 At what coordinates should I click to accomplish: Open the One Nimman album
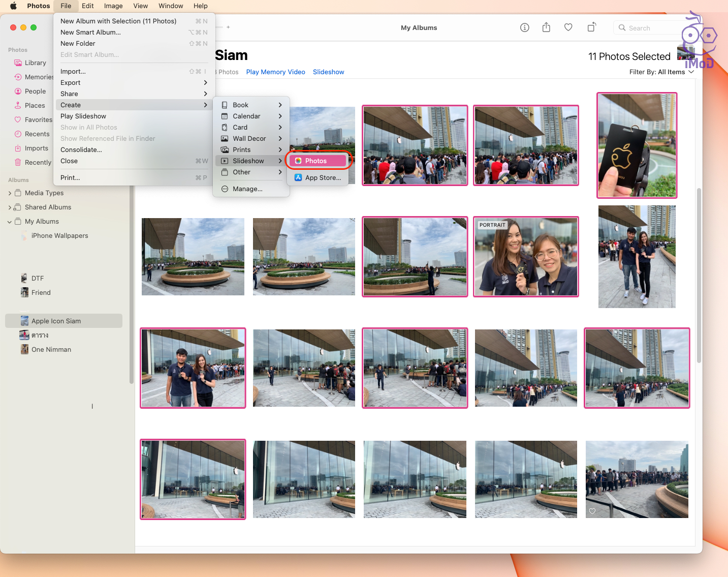click(51, 350)
